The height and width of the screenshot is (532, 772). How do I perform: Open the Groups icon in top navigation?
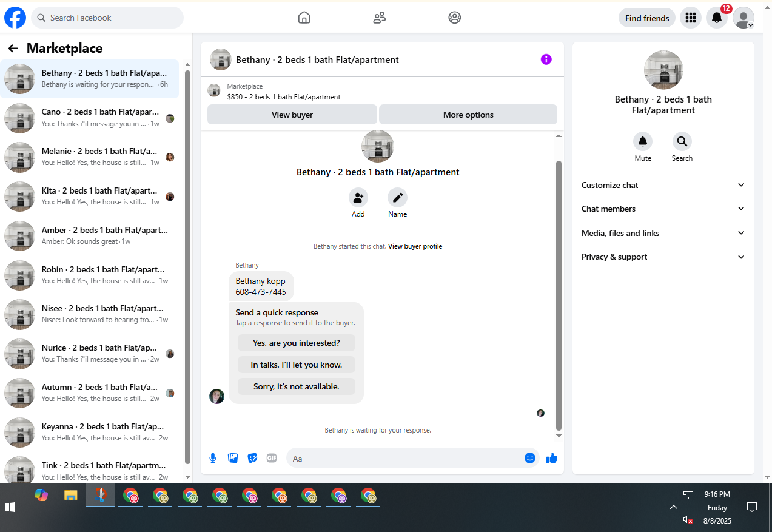click(x=455, y=18)
